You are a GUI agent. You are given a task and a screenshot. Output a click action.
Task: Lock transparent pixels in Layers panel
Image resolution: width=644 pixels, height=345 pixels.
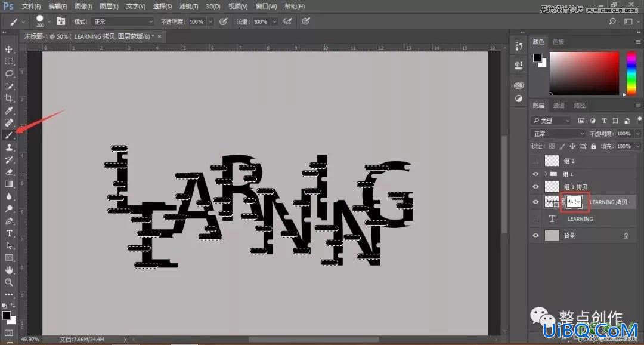pyautogui.click(x=552, y=146)
